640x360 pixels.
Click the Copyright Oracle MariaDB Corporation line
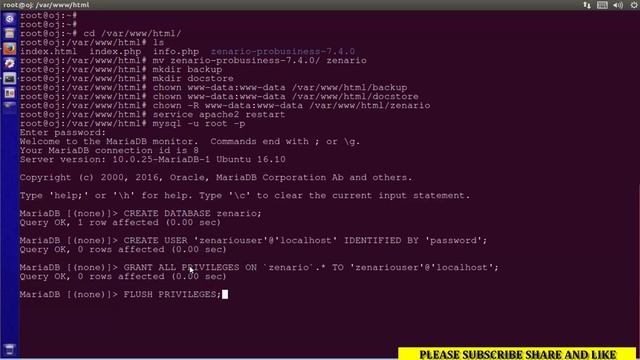point(216,177)
